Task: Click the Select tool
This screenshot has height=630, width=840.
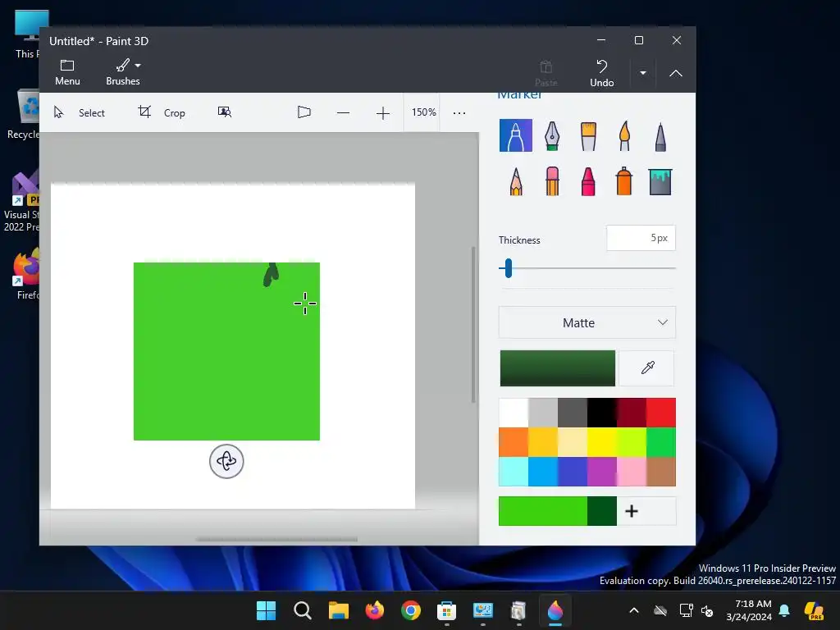Action: 80,112
